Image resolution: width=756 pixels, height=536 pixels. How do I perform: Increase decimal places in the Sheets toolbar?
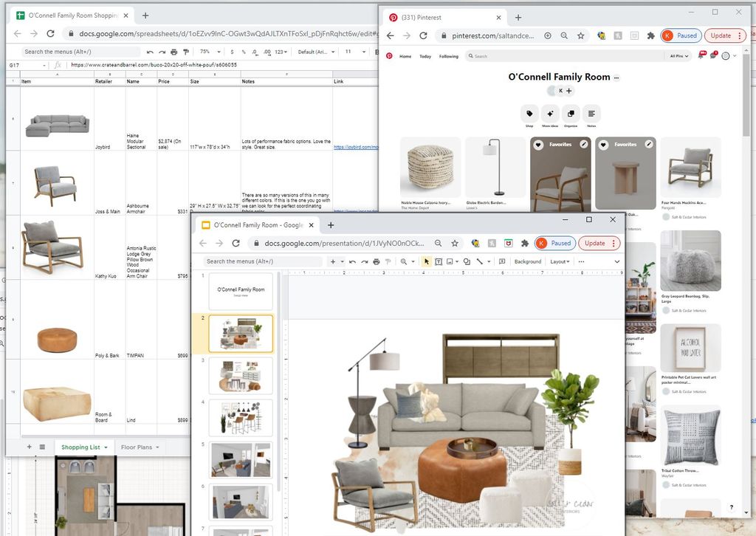click(267, 52)
